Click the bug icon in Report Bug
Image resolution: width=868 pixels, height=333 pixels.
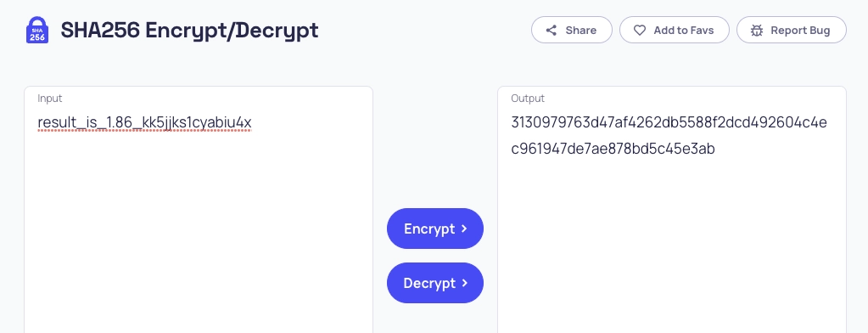tap(757, 31)
